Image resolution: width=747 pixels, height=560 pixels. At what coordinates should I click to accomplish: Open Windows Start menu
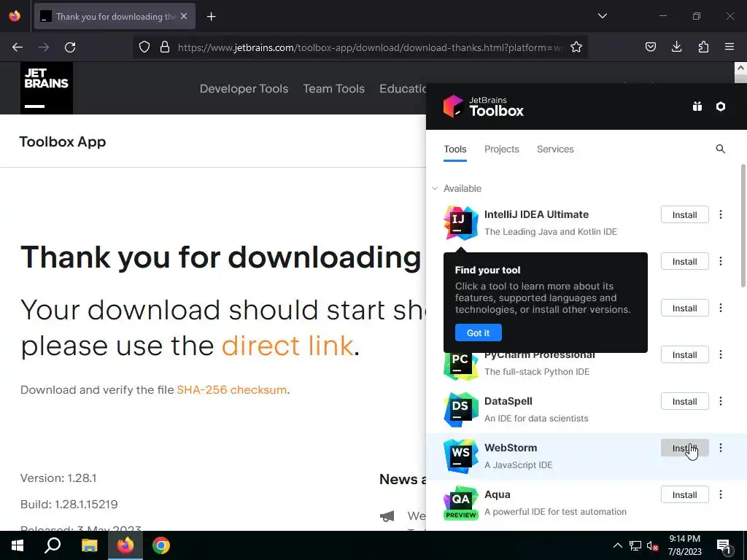coord(18,545)
